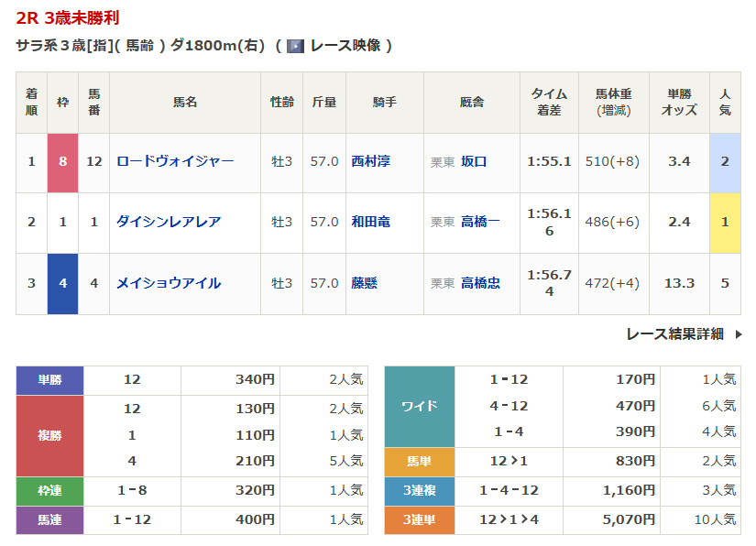The width and height of the screenshot is (756, 546).
Task: Click the blue frame 4 swatch
Action: click(x=62, y=284)
